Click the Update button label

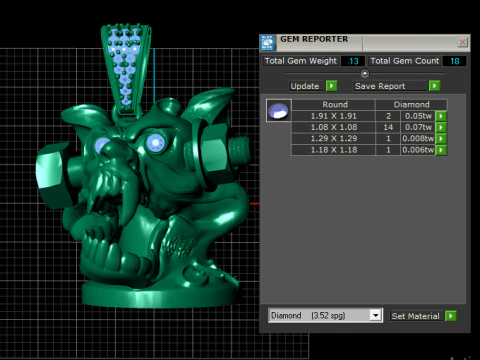[305, 86]
